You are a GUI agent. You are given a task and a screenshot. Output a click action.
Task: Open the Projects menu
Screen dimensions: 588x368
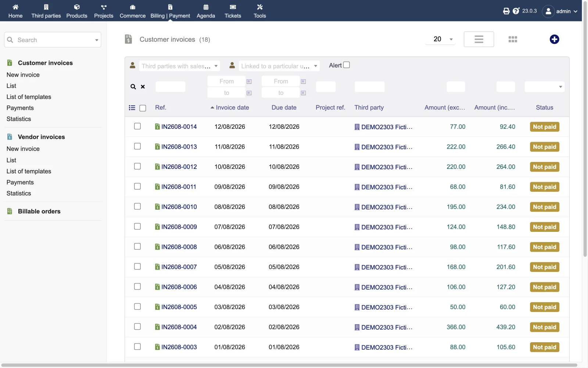(104, 11)
